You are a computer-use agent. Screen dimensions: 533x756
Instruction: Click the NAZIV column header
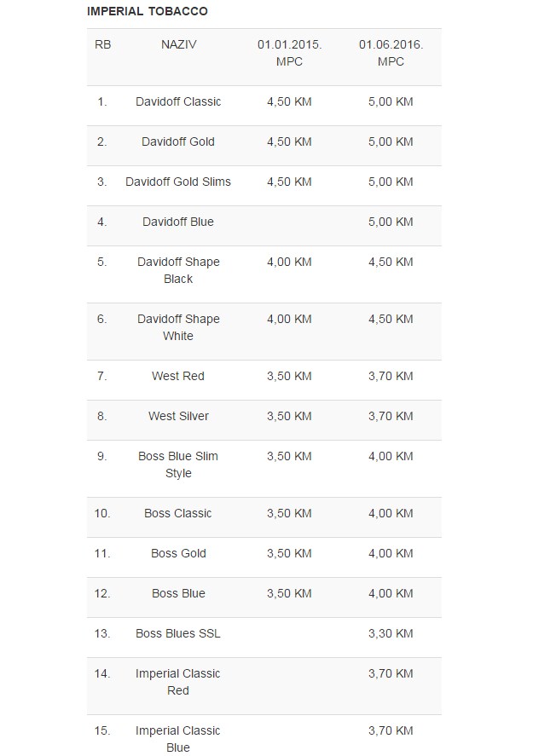pyautogui.click(x=178, y=44)
